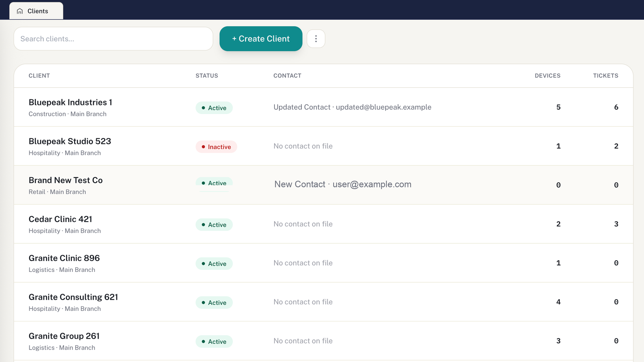Screen dimensions: 644x362
Task: Click the TICKETS column header
Action: pos(605,76)
